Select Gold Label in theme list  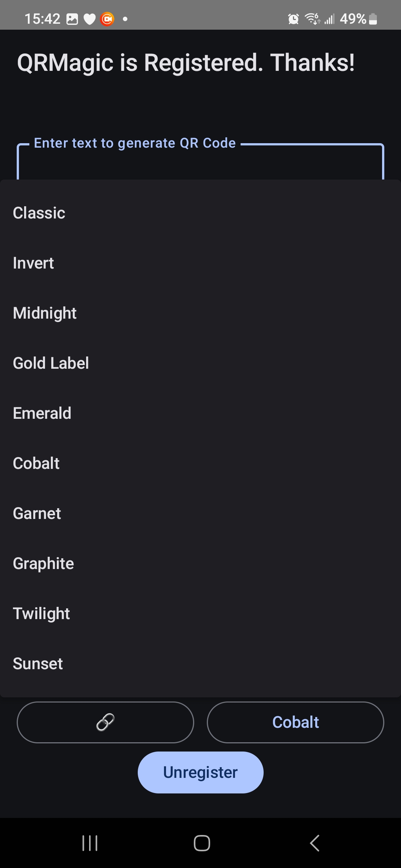[x=200, y=363]
